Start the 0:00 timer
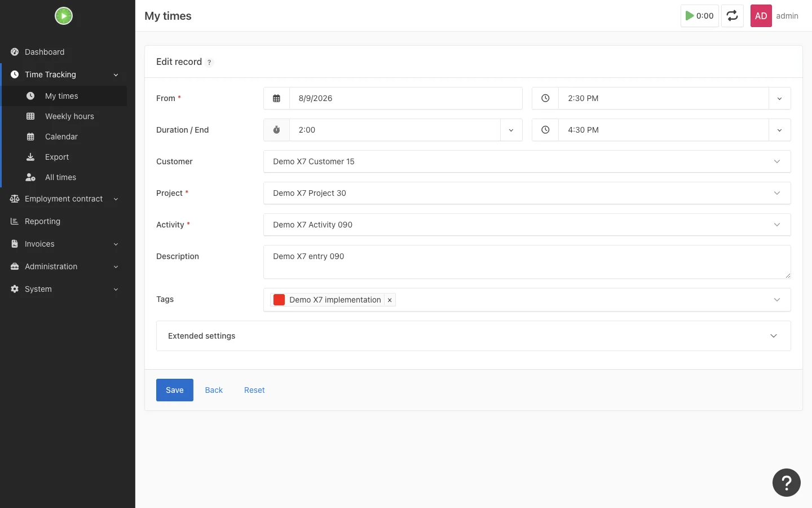The image size is (812, 508). coord(699,16)
